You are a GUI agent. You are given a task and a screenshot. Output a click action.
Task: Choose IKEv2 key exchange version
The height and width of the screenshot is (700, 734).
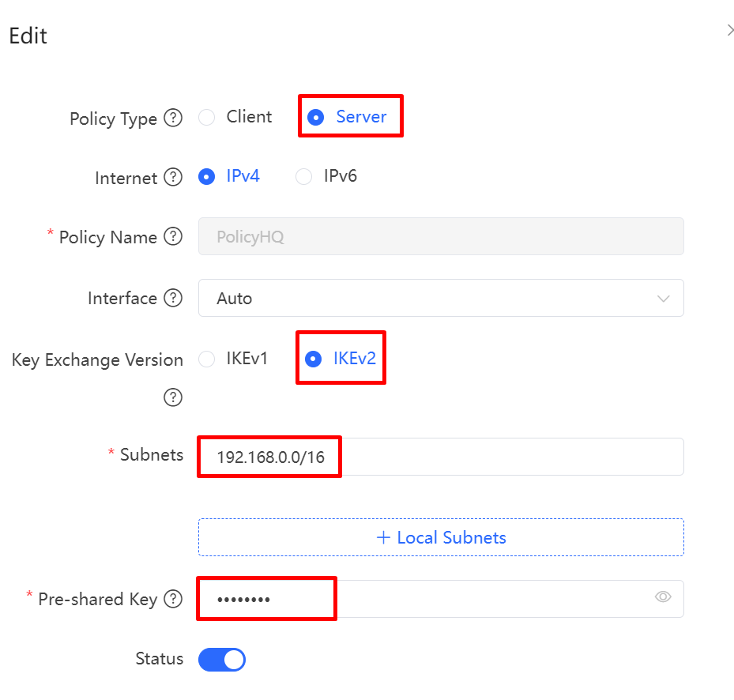316,359
